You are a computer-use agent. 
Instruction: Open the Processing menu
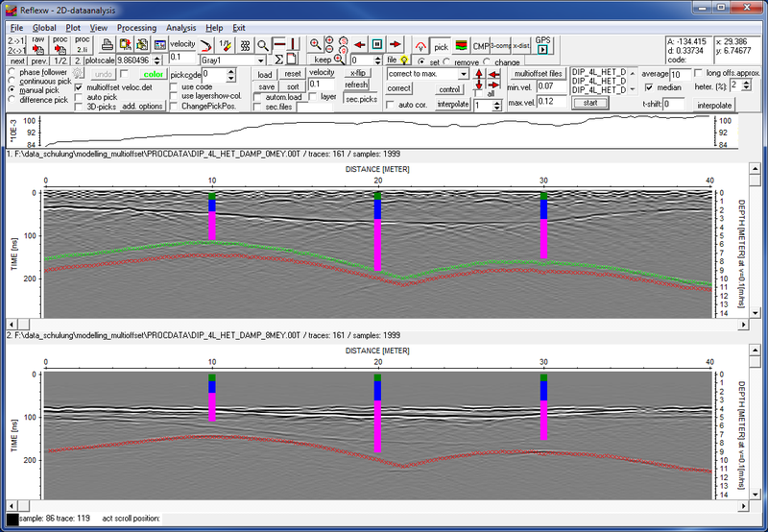(x=136, y=28)
